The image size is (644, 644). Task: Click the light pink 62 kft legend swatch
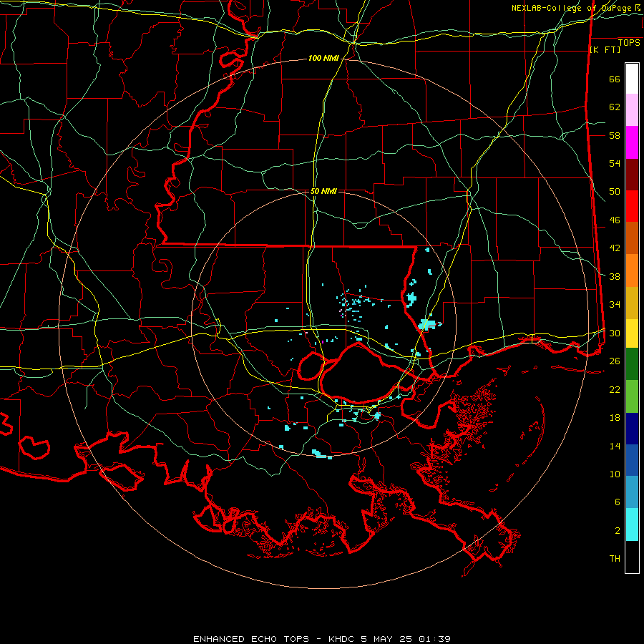pyautogui.click(x=632, y=110)
